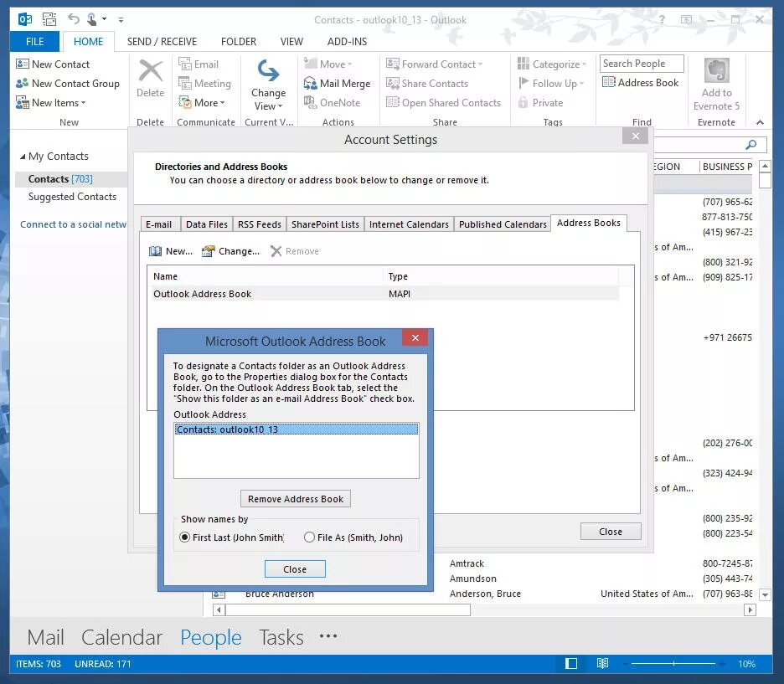Open the Customize Quick Access Toolbar dropdown
This screenshot has width=784, height=684.
(x=121, y=19)
